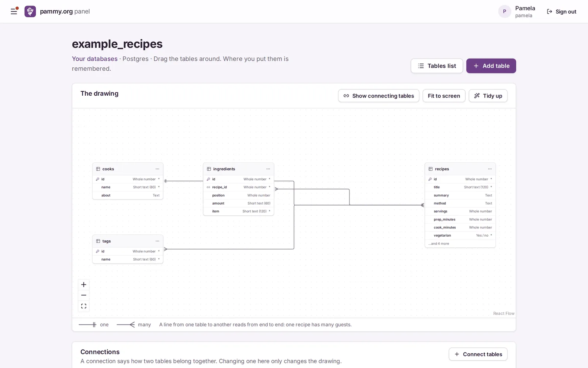Select the 'item' column in ingredients
Image resolution: width=588 pixels, height=368 pixels.
(239, 211)
